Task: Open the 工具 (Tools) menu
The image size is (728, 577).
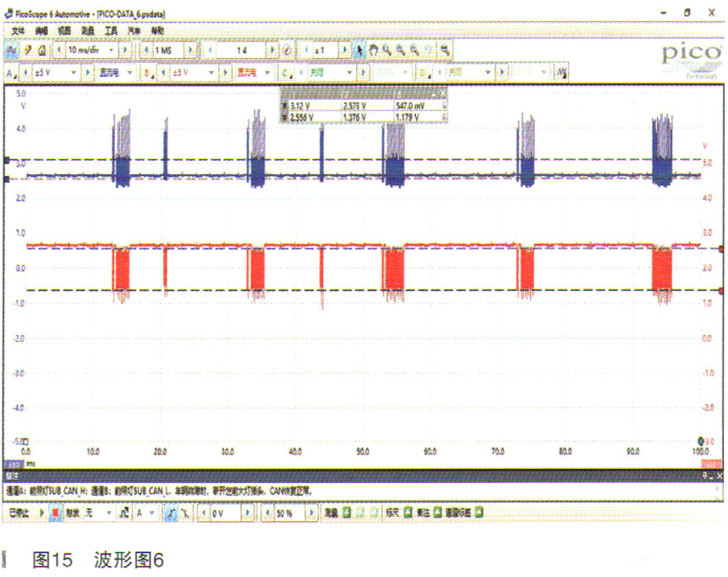Action: pyautogui.click(x=111, y=31)
